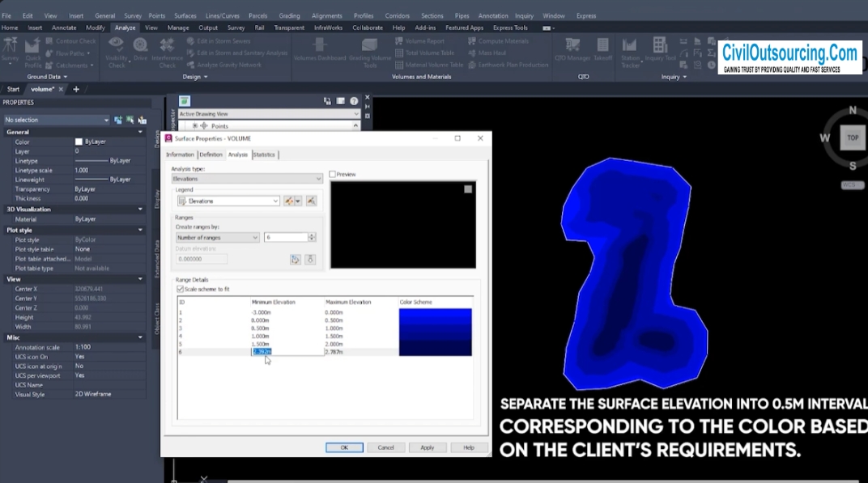Click Cancel in Surface Properties dialog
Image resolution: width=868 pixels, height=483 pixels.
(386, 447)
